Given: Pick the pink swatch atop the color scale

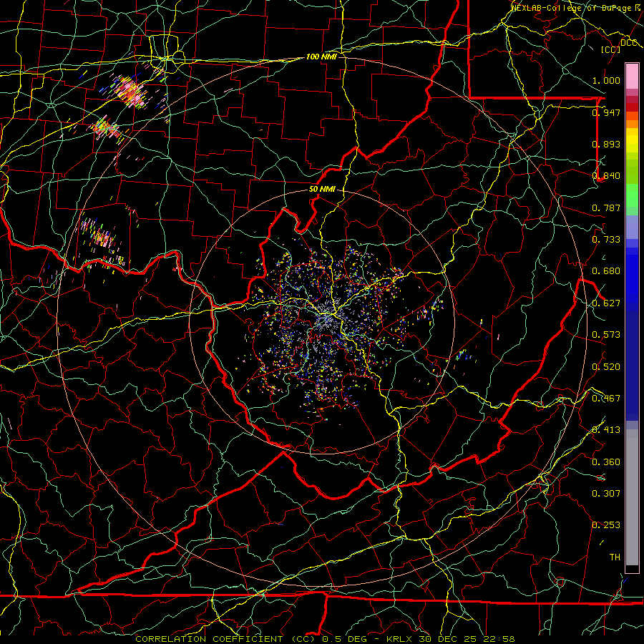Looking at the screenshot, I should [x=632, y=76].
